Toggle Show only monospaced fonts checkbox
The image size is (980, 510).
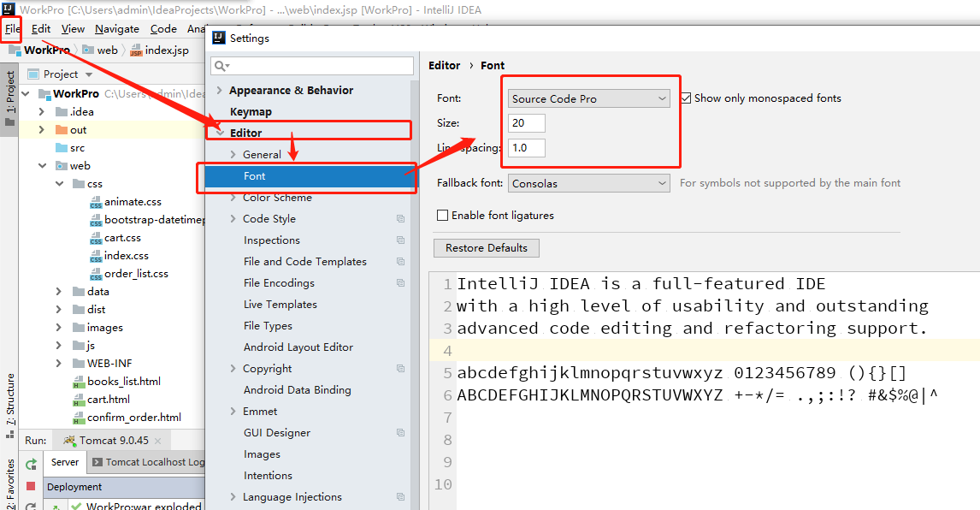point(686,98)
